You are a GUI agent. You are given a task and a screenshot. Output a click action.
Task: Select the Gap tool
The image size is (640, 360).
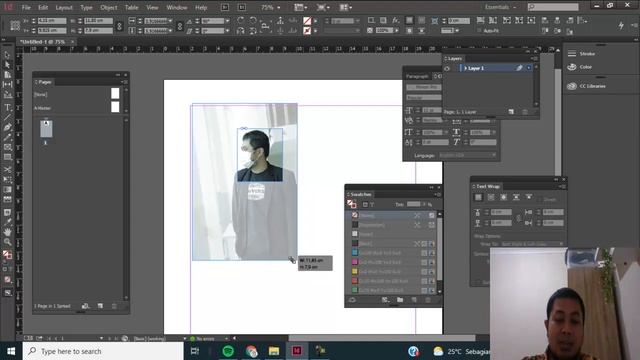pyautogui.click(x=7, y=84)
